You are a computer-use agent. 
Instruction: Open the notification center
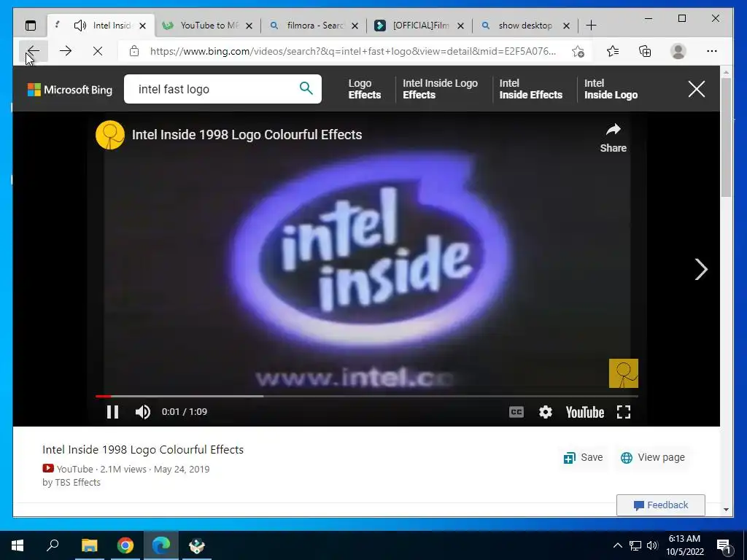coord(724,546)
